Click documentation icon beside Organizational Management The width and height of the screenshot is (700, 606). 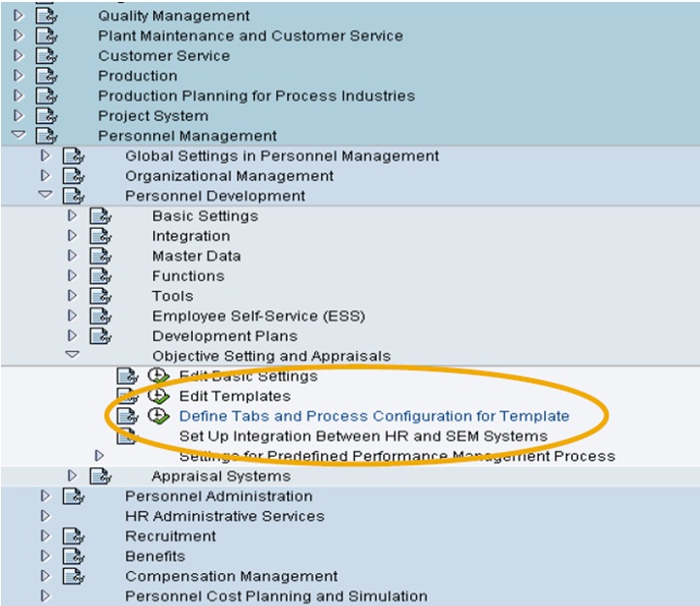[x=74, y=175]
